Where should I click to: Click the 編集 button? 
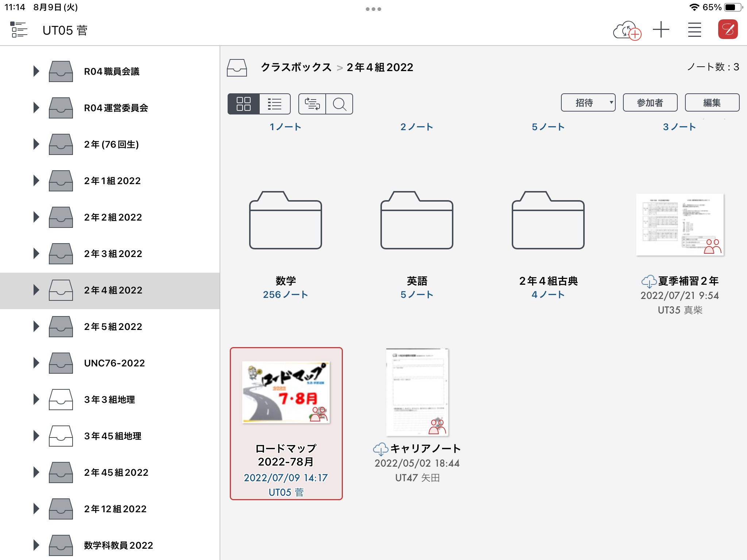point(712,103)
